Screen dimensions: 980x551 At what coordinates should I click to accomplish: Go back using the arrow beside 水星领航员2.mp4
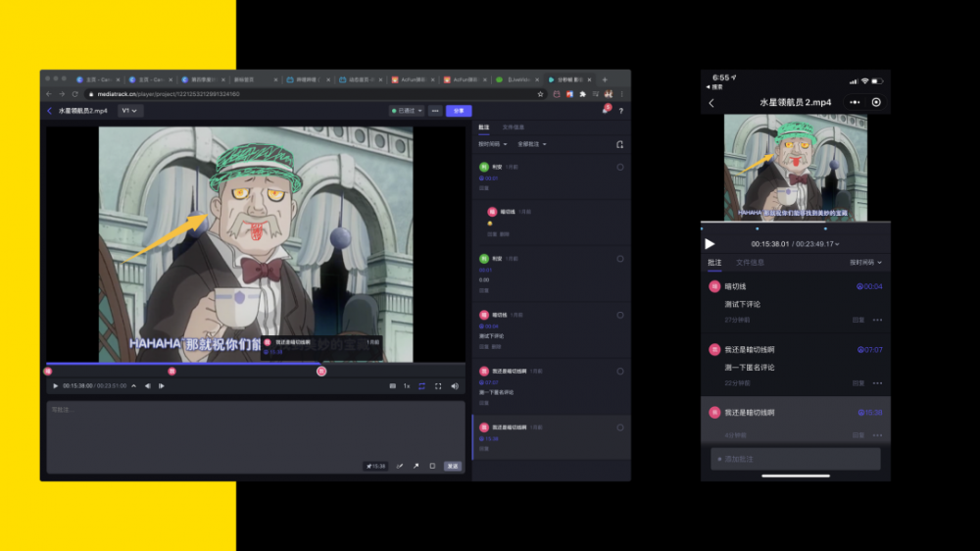tap(49, 111)
